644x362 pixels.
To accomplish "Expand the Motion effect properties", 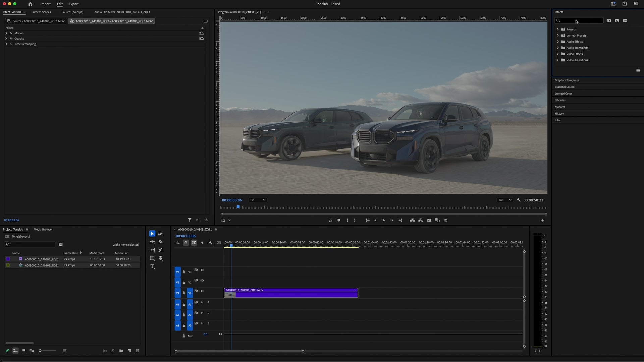I will 6,33.
